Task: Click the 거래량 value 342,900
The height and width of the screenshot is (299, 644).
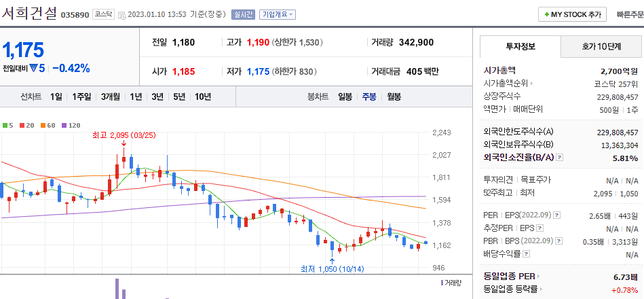Action: click(x=416, y=42)
